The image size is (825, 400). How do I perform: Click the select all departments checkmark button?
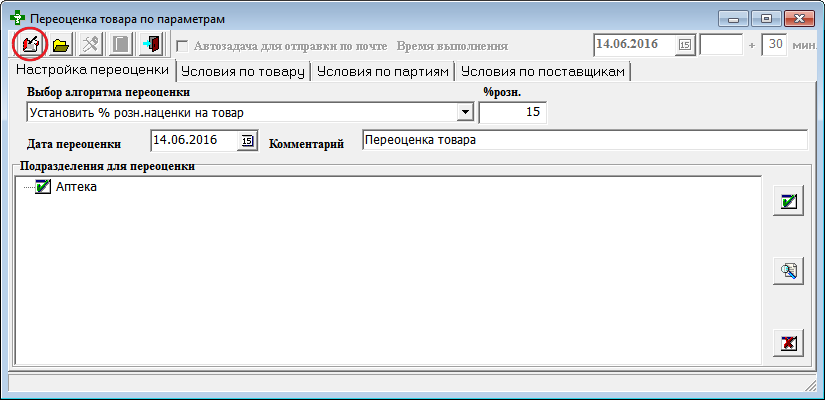pyautogui.click(x=789, y=201)
